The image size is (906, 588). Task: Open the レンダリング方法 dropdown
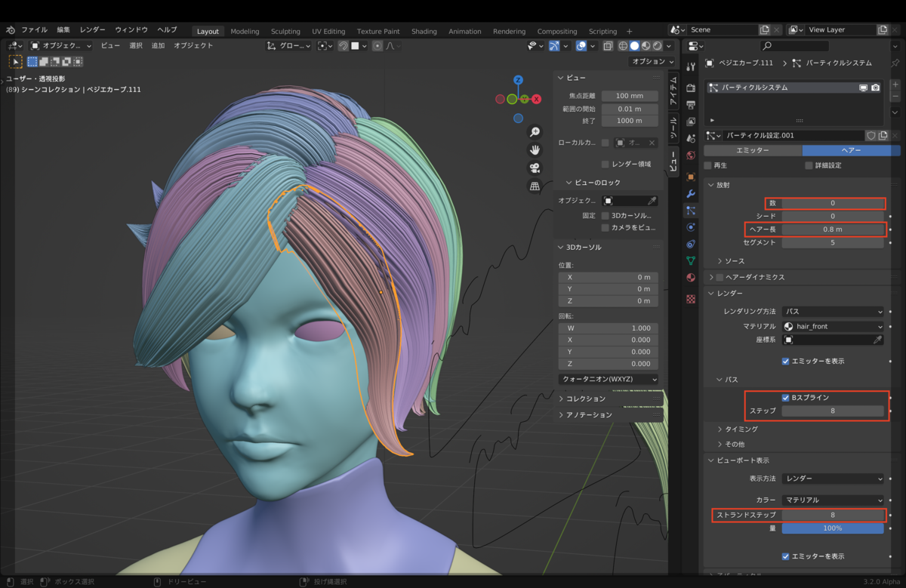833,311
